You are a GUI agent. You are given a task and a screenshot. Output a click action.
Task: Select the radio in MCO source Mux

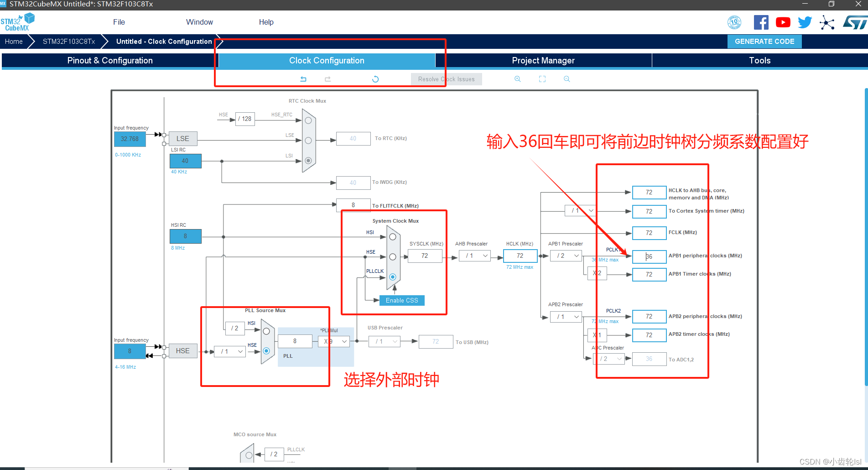coord(249,455)
